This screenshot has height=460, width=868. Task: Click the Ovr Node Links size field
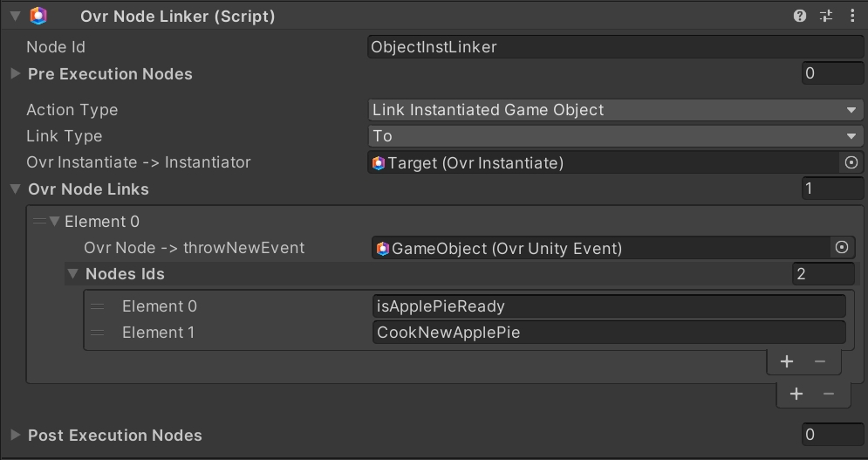(x=832, y=189)
